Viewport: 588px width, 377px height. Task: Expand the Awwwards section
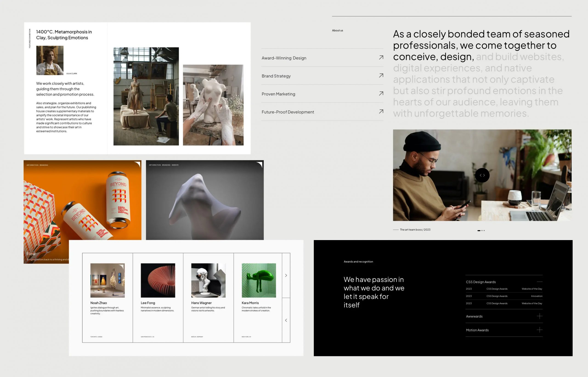[x=539, y=316]
